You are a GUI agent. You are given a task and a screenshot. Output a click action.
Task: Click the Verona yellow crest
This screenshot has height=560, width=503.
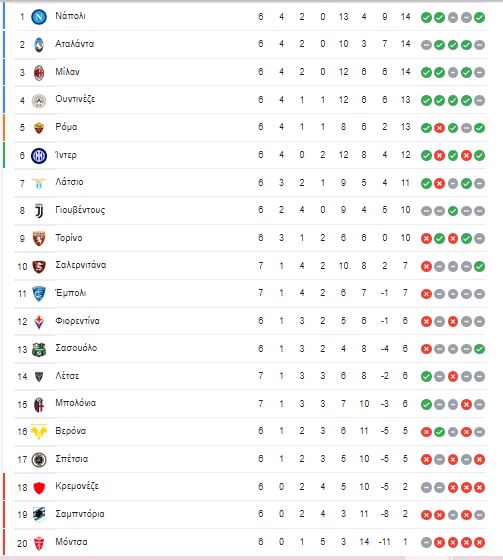click(39, 431)
